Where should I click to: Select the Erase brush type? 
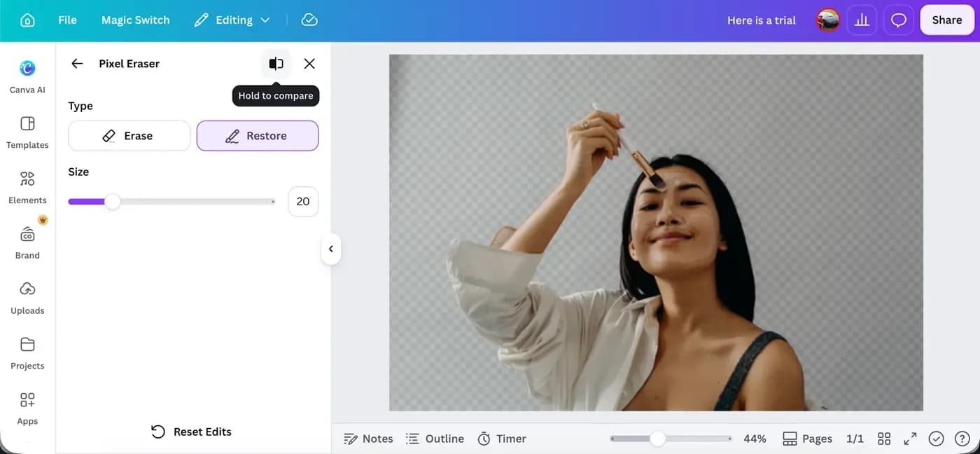pyautogui.click(x=129, y=136)
